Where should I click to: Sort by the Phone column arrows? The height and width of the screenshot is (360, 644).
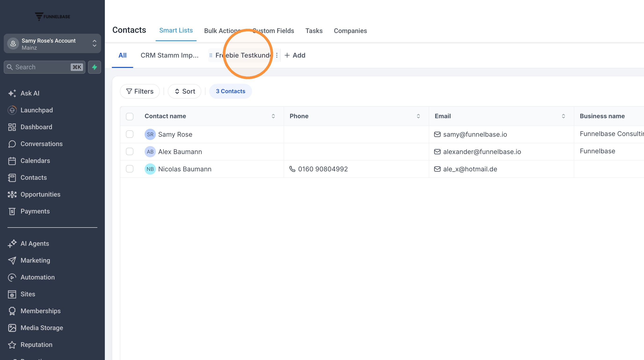click(418, 116)
